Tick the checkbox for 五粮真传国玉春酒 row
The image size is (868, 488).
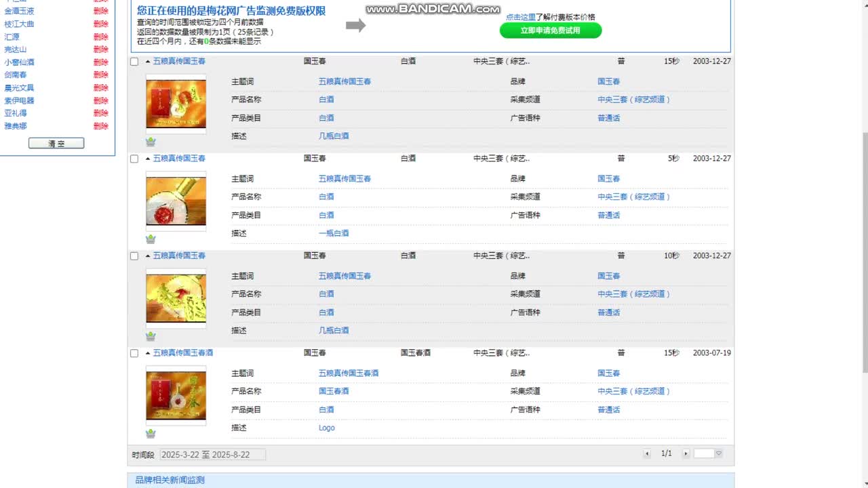(x=134, y=353)
